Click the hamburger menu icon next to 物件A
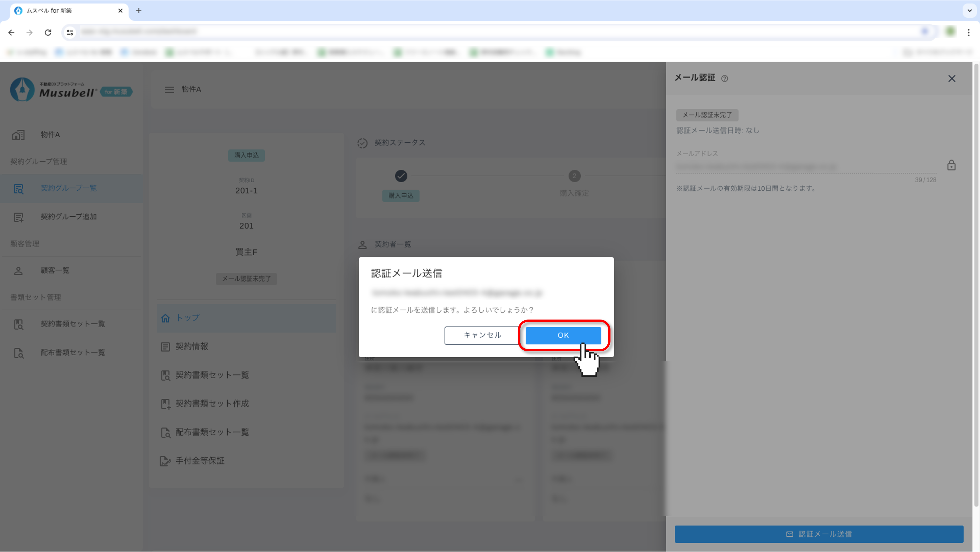This screenshot has width=980, height=552. click(169, 89)
